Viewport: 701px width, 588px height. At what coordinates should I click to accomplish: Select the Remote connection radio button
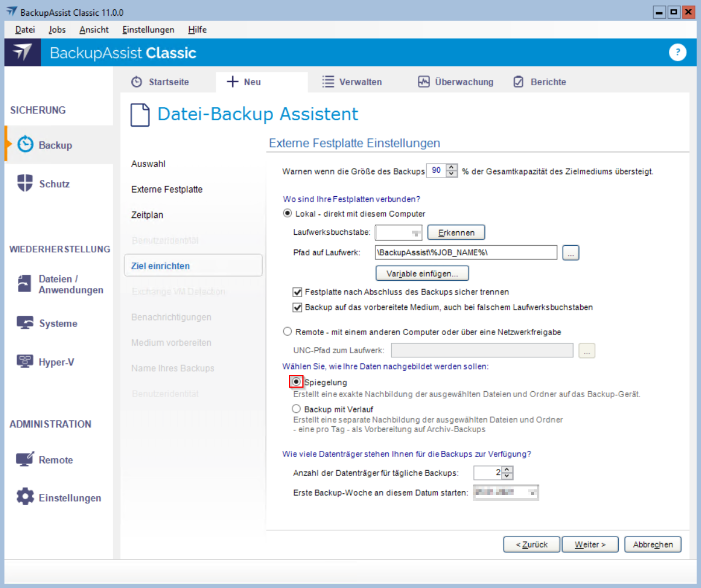[287, 332]
